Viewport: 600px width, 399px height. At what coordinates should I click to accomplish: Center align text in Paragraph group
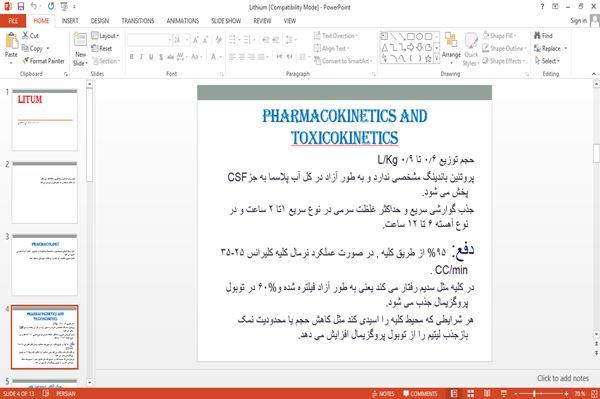click(241, 57)
